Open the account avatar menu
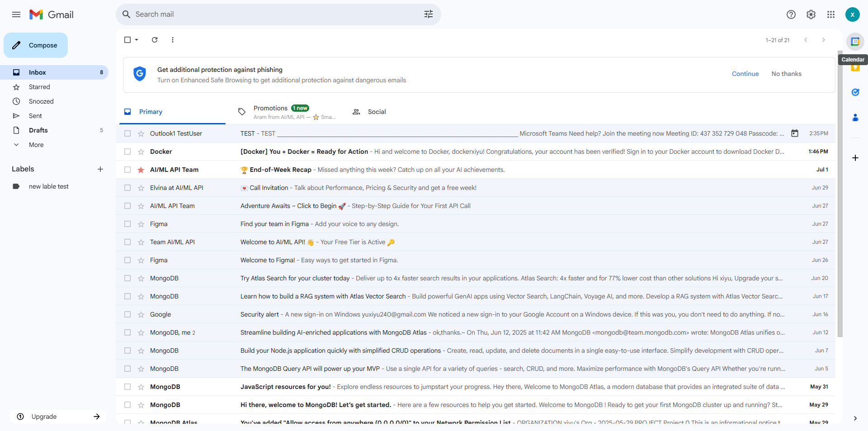The height and width of the screenshot is (431, 868). click(x=853, y=14)
